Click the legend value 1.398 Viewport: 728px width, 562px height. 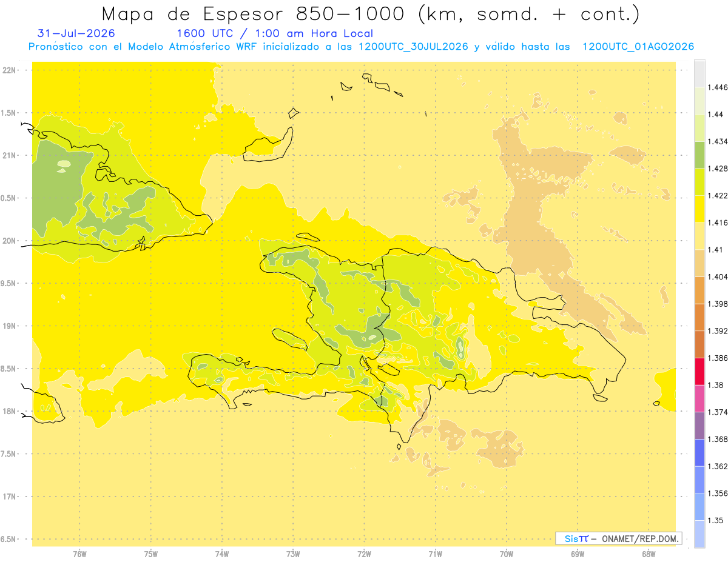[x=718, y=304]
